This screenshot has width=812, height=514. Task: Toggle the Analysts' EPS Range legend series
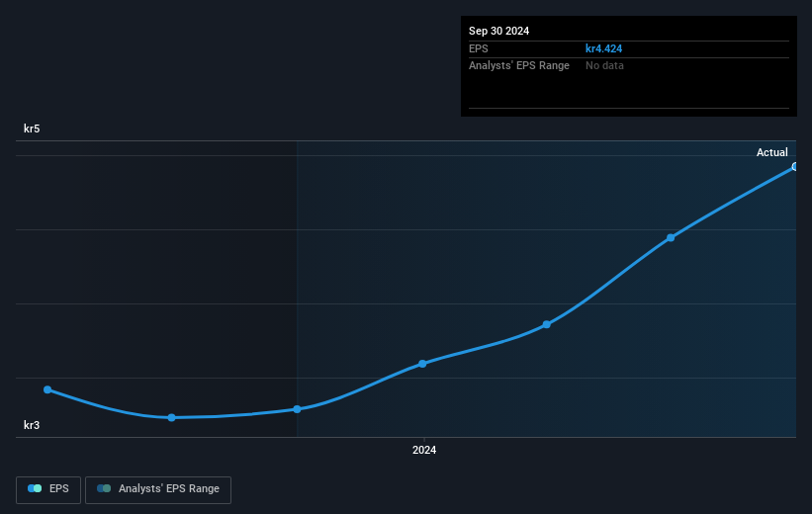point(158,489)
